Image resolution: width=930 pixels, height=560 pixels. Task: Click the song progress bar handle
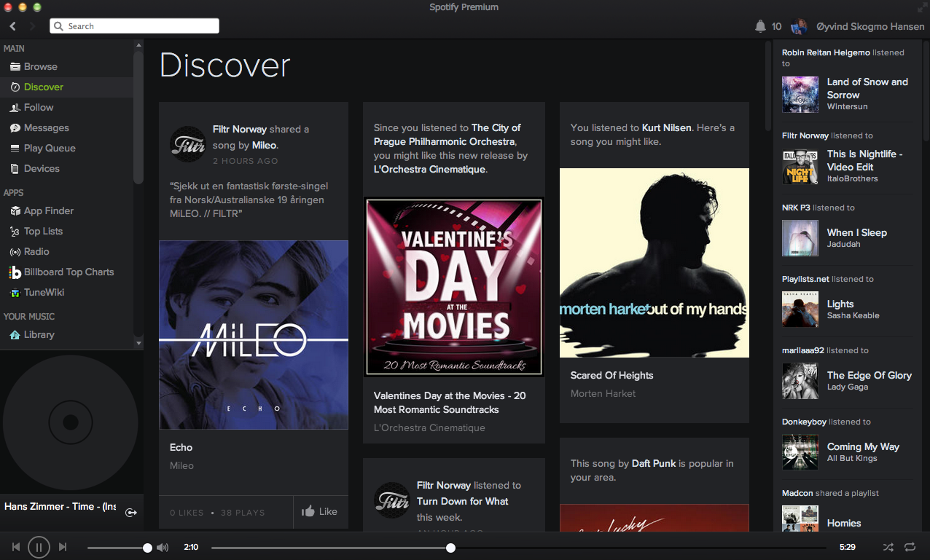pos(450,548)
